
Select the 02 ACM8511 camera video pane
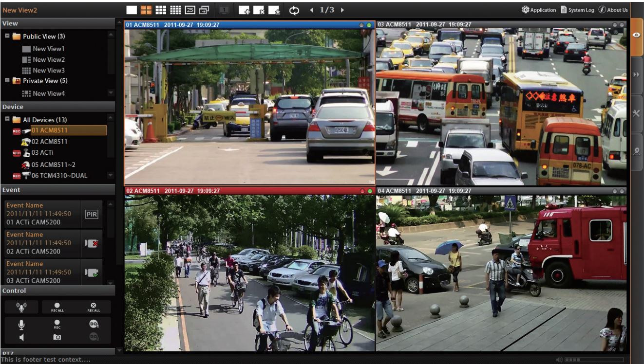point(249,273)
